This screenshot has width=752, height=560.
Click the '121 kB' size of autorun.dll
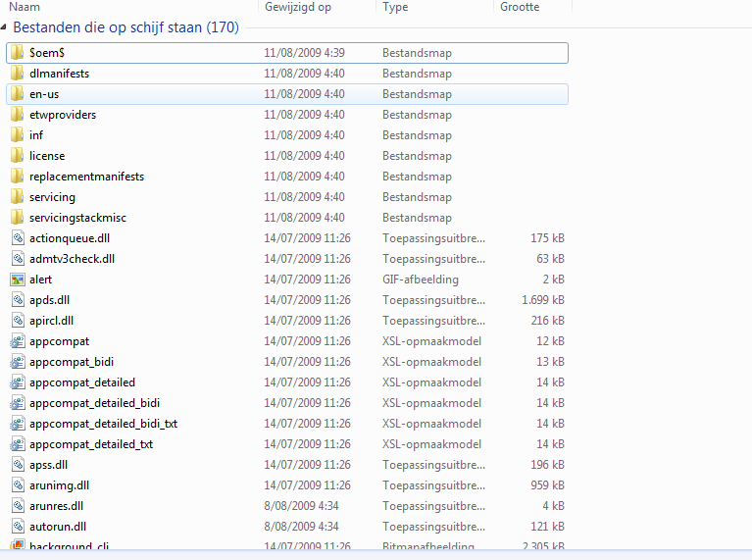point(547,527)
